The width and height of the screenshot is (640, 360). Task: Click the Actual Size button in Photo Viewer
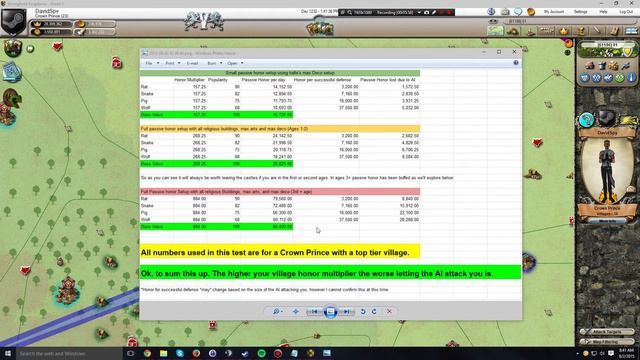pyautogui.click(x=296, y=311)
